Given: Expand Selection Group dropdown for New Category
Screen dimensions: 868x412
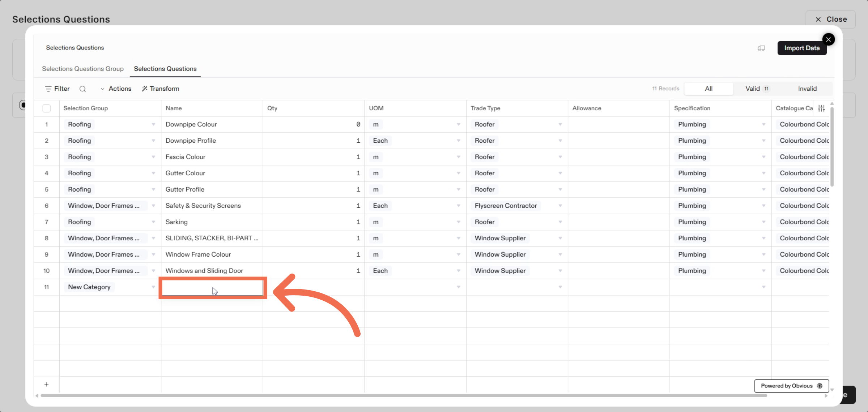Looking at the screenshot, I should click(153, 287).
